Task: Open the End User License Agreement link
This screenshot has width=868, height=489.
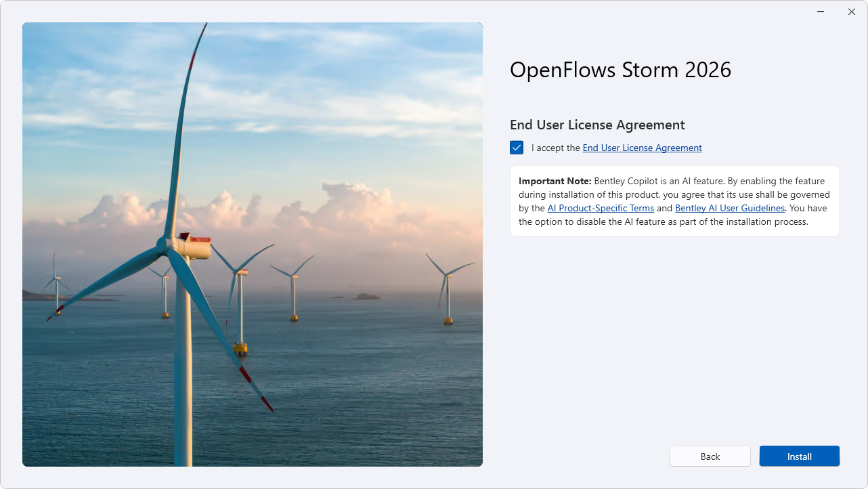Action: 642,148
